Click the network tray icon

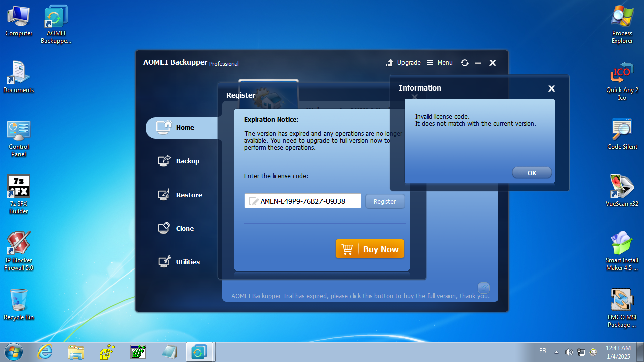point(581,352)
